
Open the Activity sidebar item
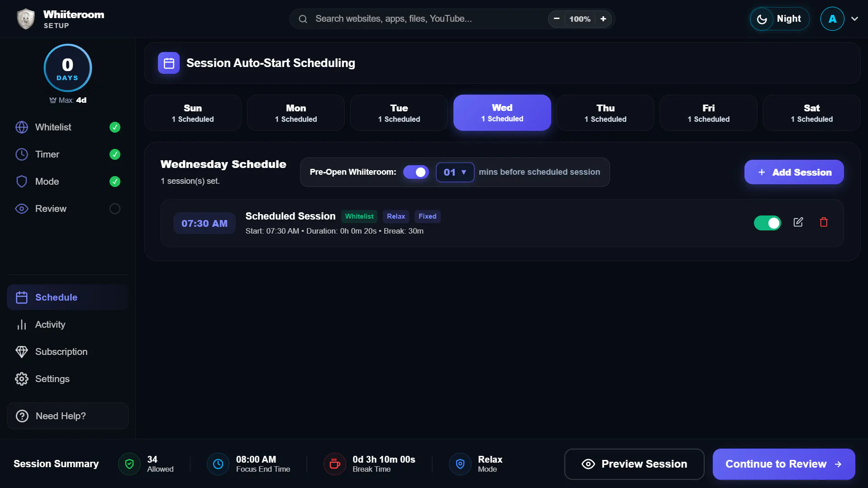pos(68,325)
